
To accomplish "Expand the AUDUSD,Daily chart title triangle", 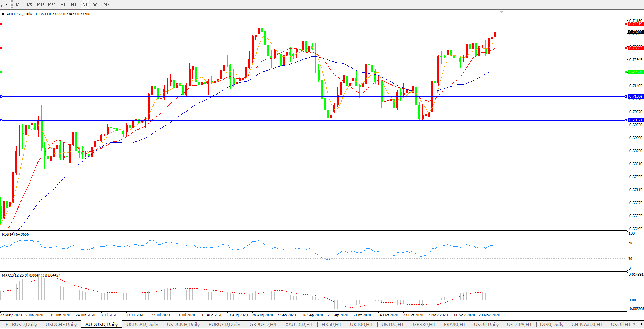I will [3, 14].
